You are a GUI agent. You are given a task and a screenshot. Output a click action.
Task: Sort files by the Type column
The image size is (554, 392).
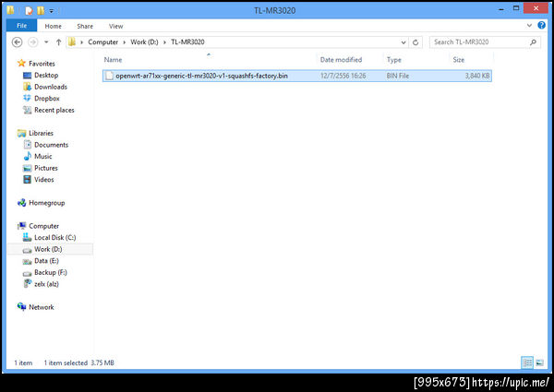tap(393, 60)
